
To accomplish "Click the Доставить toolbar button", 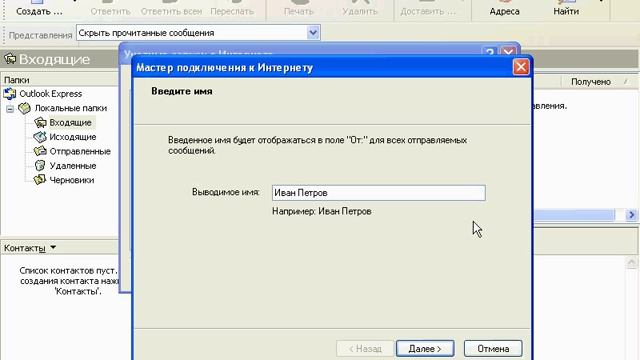I will pyautogui.click(x=428, y=8).
